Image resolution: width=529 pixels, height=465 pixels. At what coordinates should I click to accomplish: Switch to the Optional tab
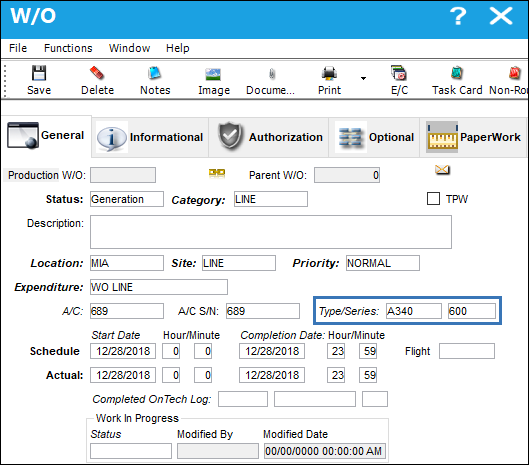click(x=374, y=137)
